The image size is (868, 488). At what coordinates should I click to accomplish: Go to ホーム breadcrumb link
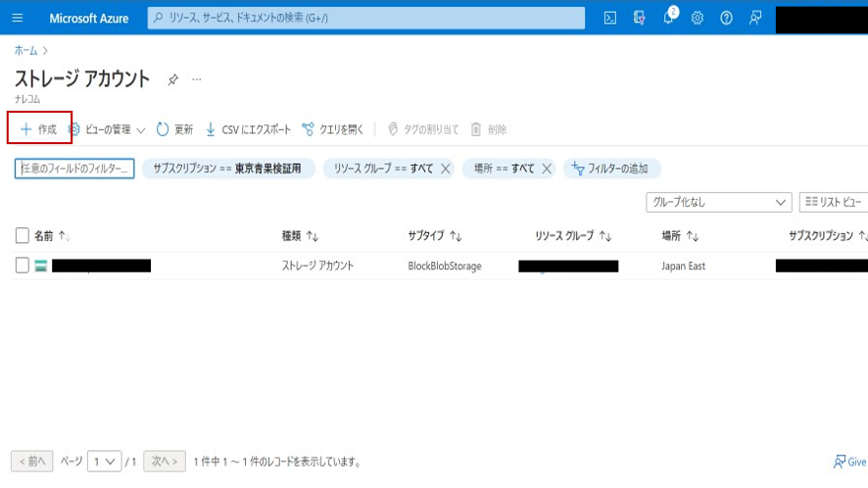[x=26, y=50]
